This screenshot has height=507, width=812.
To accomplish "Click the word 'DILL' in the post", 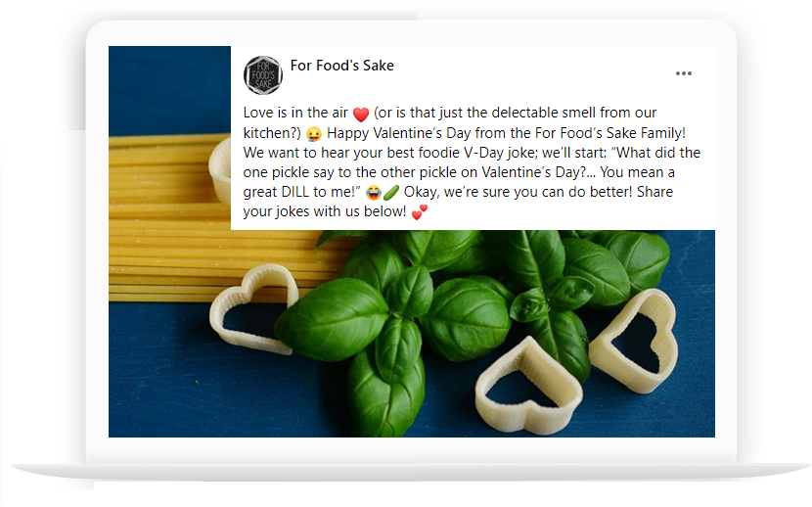I will point(295,192).
